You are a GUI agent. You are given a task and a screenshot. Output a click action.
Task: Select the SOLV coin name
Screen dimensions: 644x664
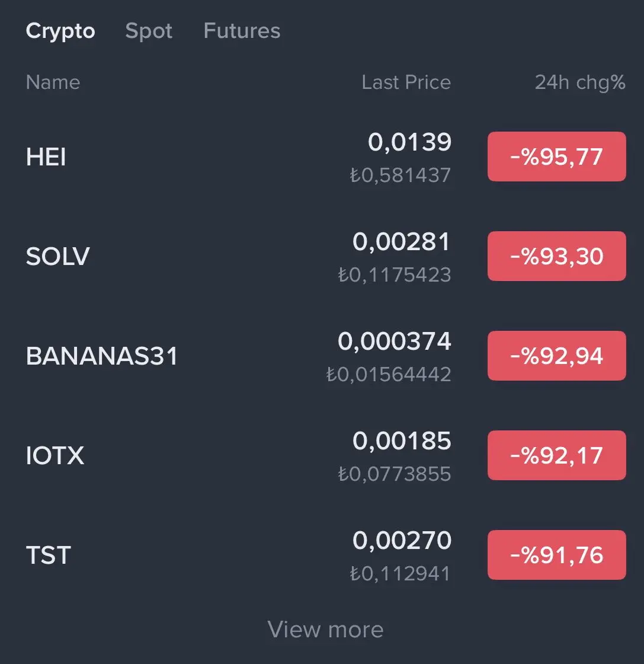point(58,257)
